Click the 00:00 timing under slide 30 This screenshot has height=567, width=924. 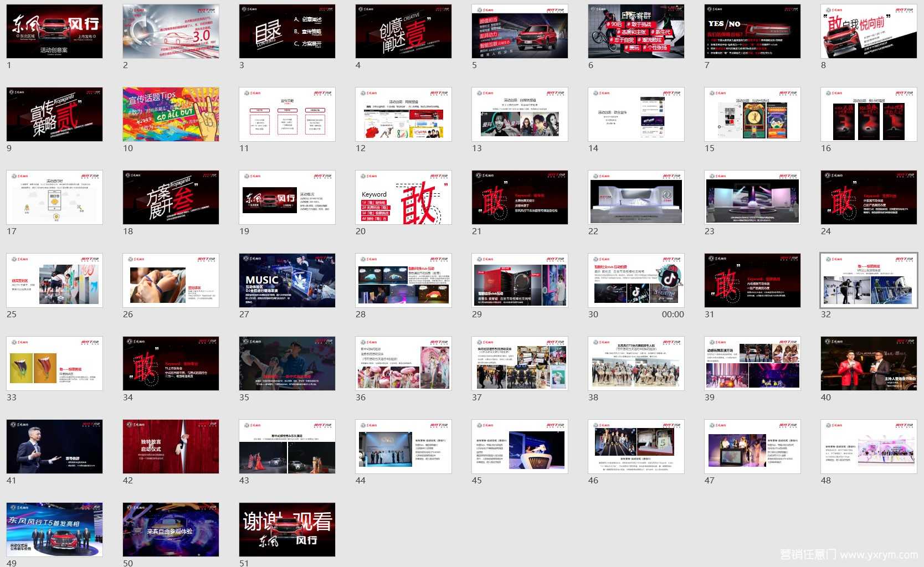tap(673, 315)
